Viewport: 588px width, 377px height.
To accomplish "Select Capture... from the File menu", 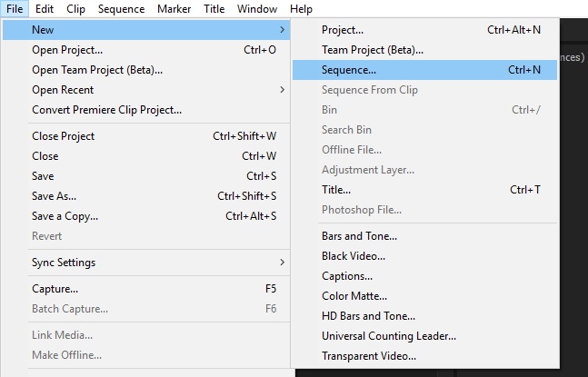I will click(x=55, y=289).
